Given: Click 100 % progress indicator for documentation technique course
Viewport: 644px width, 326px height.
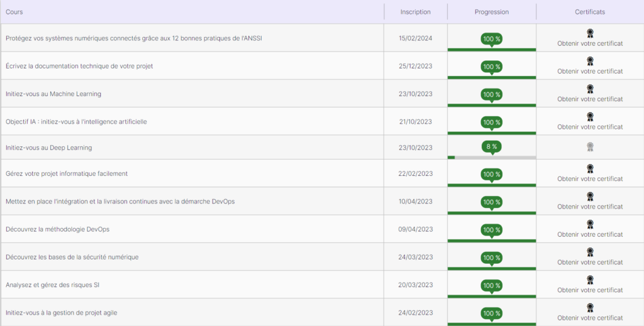Looking at the screenshot, I should [x=492, y=67].
